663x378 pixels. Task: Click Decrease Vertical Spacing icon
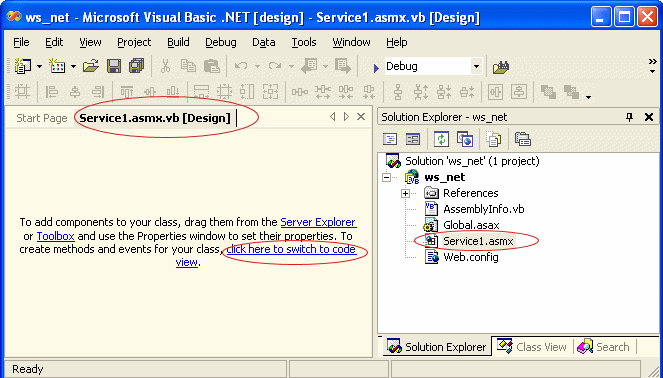click(444, 91)
